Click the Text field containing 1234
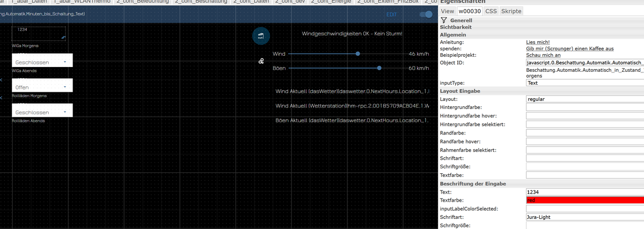The image size is (644, 229). [585, 192]
